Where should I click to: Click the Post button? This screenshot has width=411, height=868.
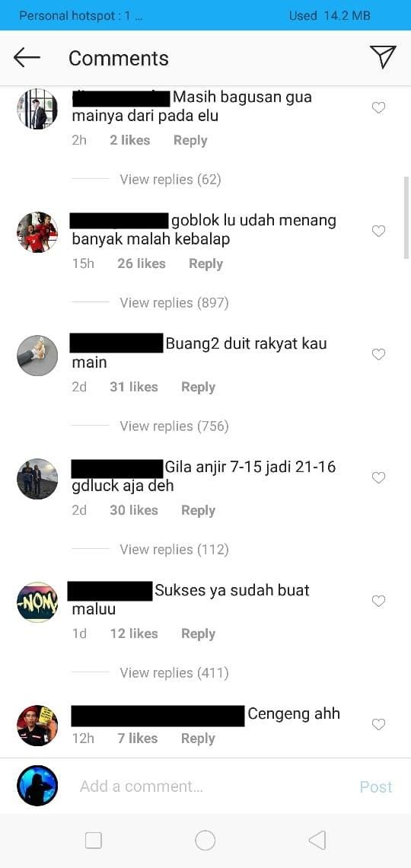pos(376,787)
